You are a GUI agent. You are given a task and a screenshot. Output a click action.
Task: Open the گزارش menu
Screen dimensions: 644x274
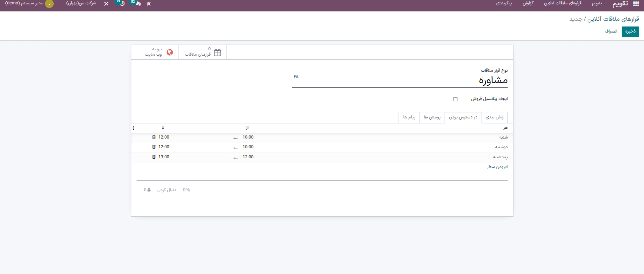(528, 3)
